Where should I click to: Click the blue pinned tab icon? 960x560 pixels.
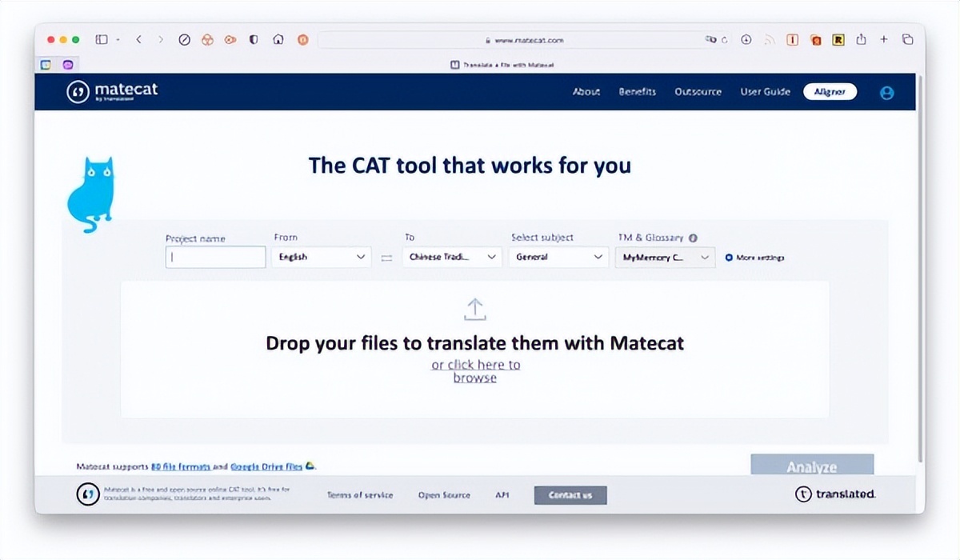click(46, 65)
